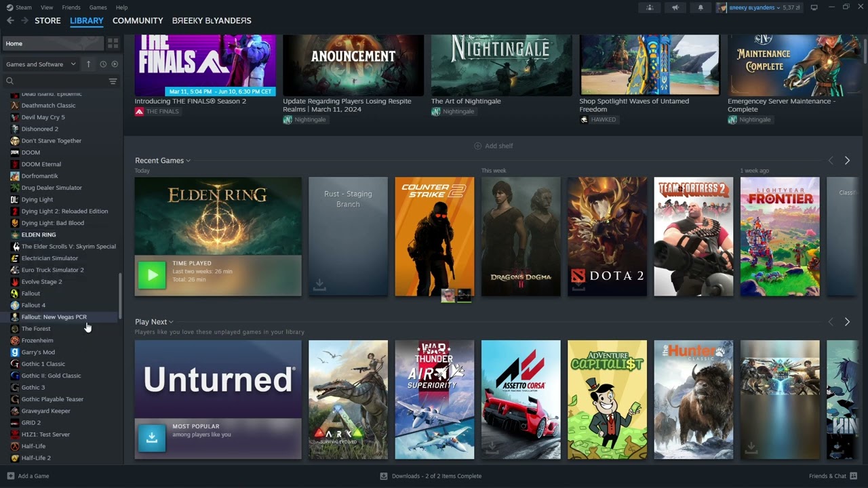Click the library search field
This screenshot has height=488, width=868.
(56, 81)
